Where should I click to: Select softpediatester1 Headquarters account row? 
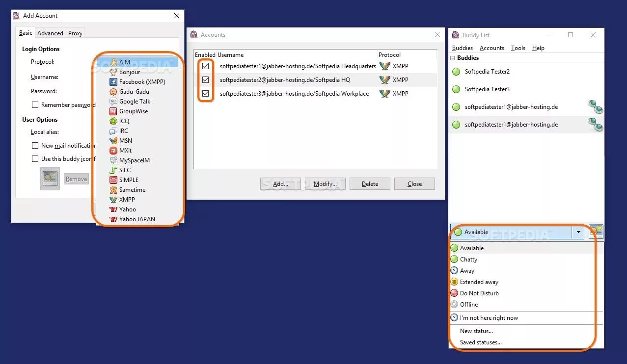click(315, 66)
